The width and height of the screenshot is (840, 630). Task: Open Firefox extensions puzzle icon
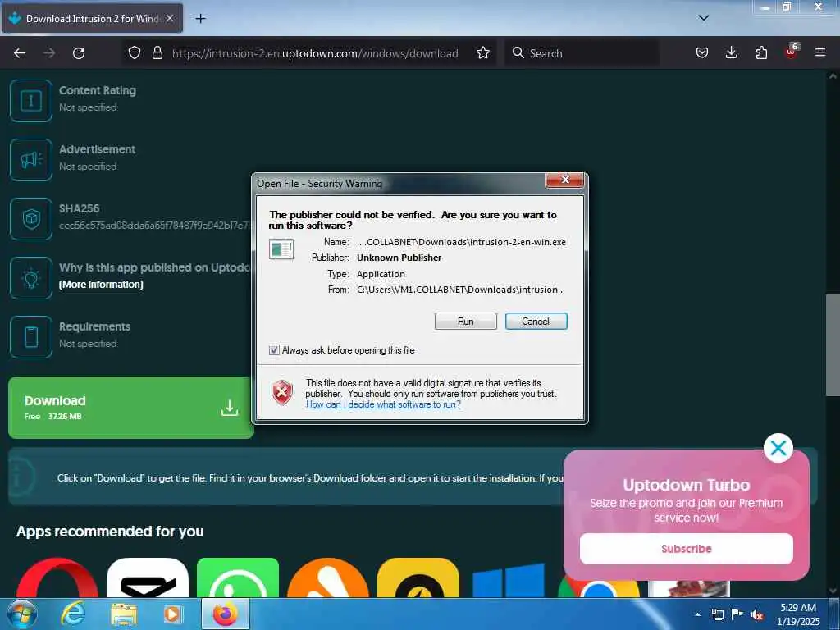coord(761,52)
